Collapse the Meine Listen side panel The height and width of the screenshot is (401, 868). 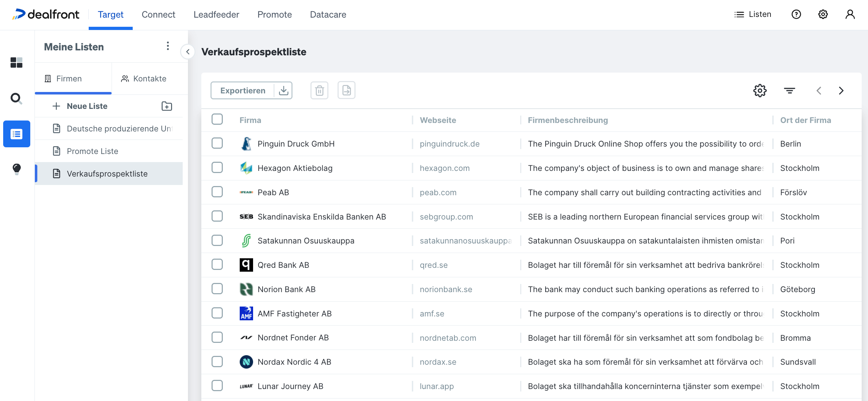(188, 52)
